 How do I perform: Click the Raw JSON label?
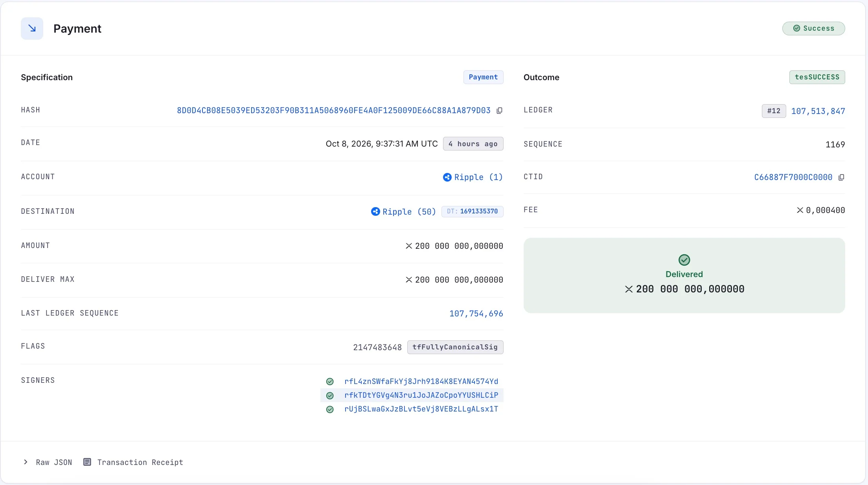click(x=54, y=462)
